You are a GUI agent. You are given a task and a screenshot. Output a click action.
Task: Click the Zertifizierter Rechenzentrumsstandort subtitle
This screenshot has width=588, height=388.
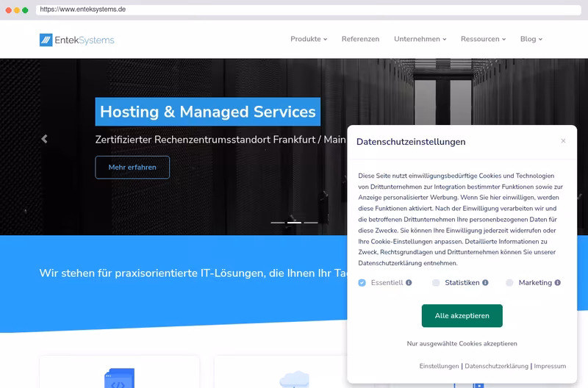coord(220,140)
